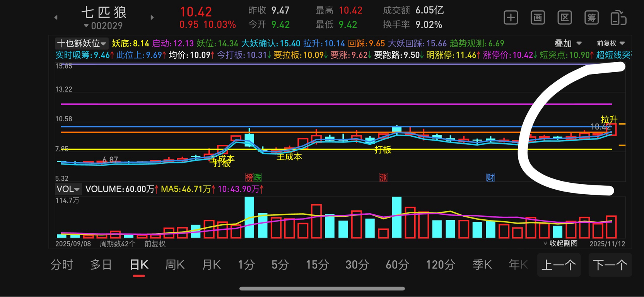The height and width of the screenshot is (297, 644).
Task: Tap the rotate screen icon
Action: 618,18
